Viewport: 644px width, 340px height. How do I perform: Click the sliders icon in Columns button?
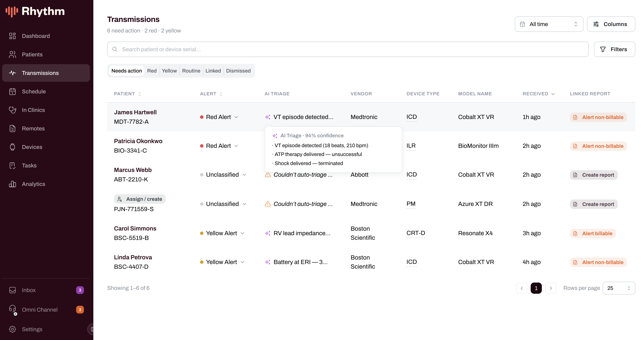point(596,24)
